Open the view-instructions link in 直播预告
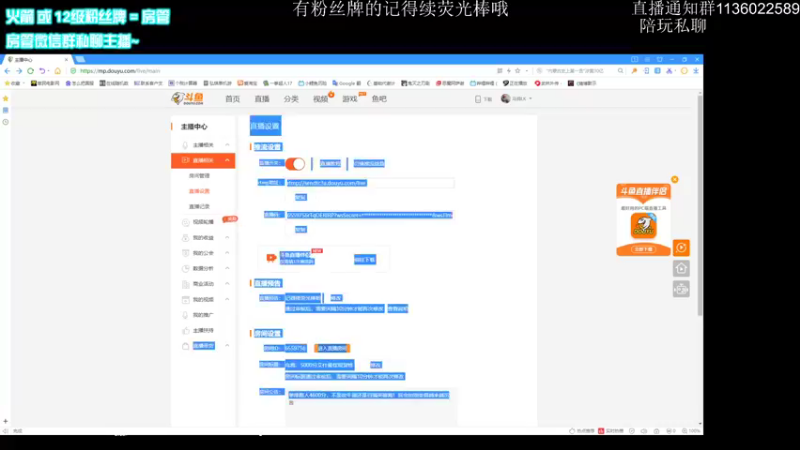800x450 pixels. 397,309
